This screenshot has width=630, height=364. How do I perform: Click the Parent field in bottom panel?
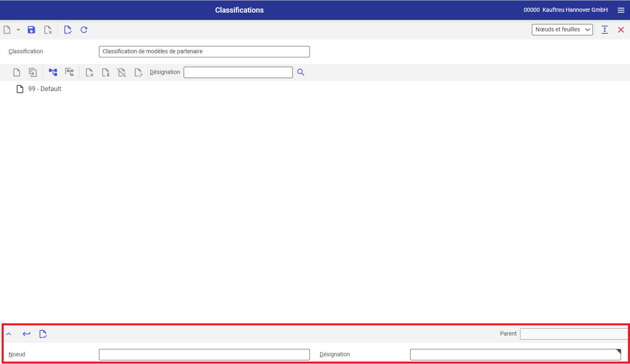coord(574,334)
